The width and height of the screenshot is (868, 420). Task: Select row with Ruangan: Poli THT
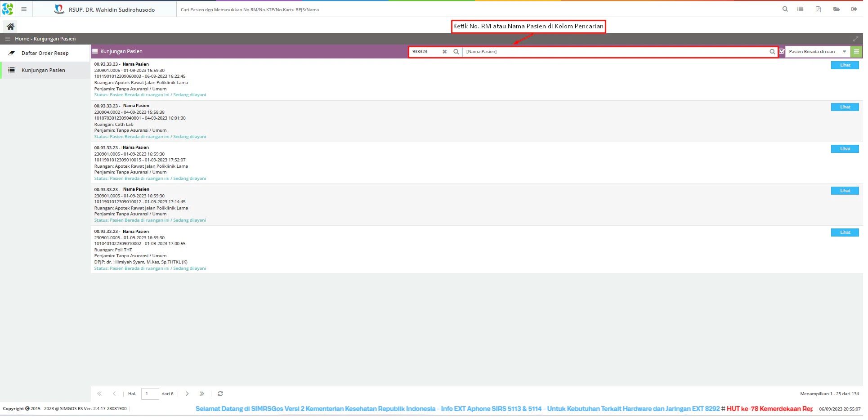(x=476, y=250)
